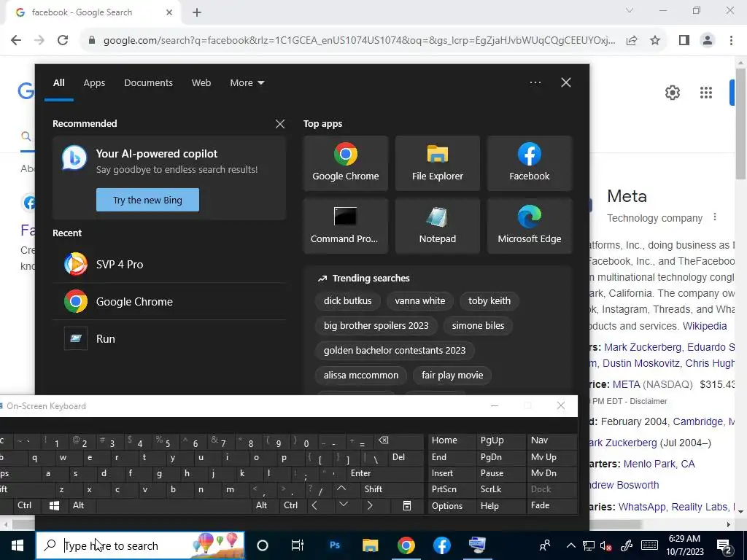
Task: Open Chrome three-dot menu
Action: point(731,40)
